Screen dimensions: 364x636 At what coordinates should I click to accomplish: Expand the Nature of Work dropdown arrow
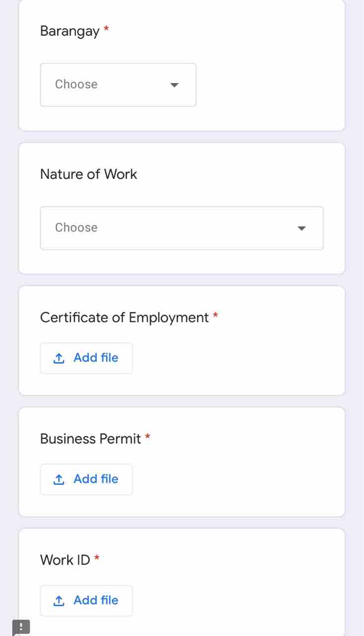[x=301, y=228]
